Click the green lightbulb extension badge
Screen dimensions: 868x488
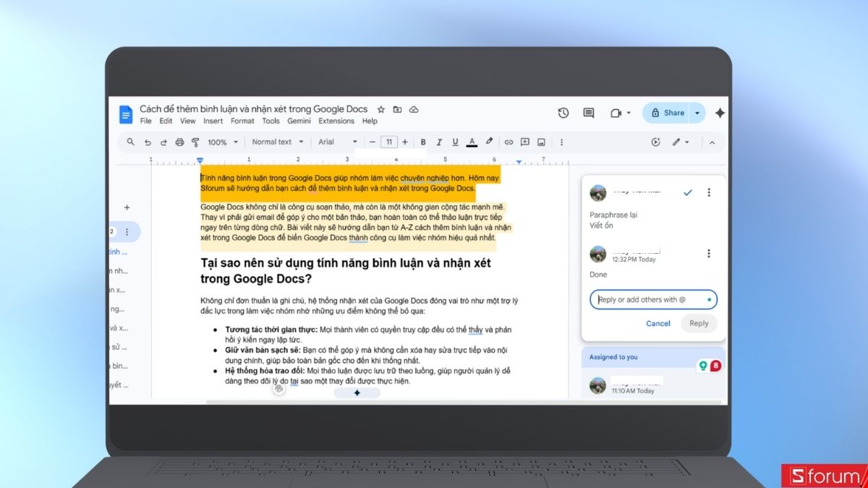click(702, 366)
